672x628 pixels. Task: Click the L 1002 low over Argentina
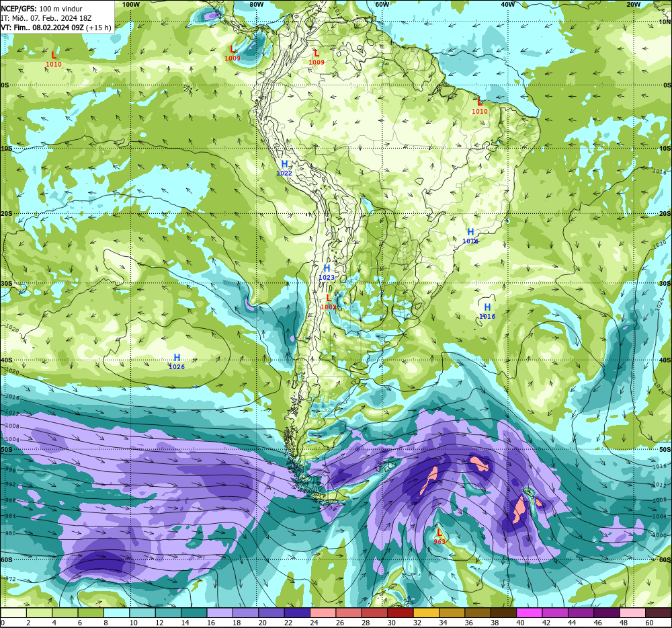coord(329,302)
